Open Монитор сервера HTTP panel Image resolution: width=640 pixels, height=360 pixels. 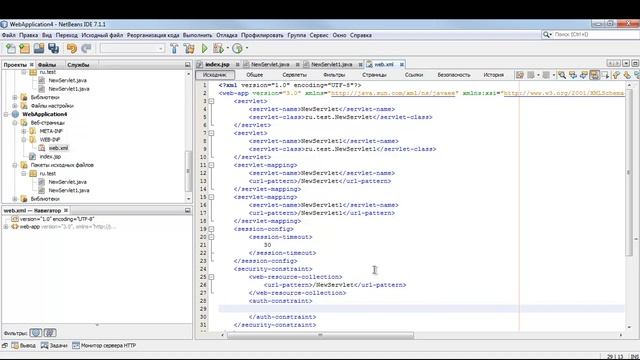point(104,345)
